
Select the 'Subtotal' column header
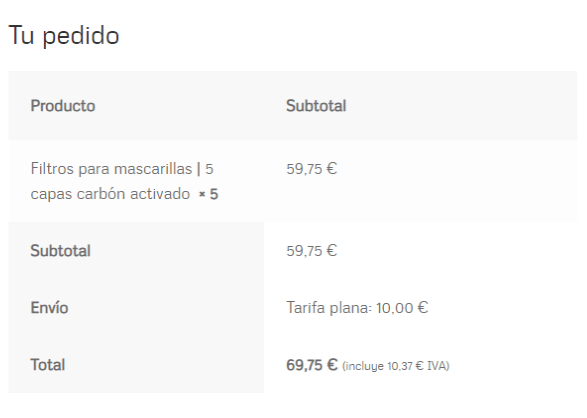tap(316, 106)
